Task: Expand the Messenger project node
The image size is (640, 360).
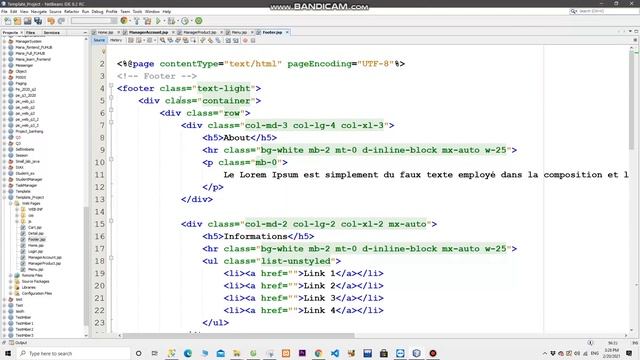Action: [x=4, y=65]
